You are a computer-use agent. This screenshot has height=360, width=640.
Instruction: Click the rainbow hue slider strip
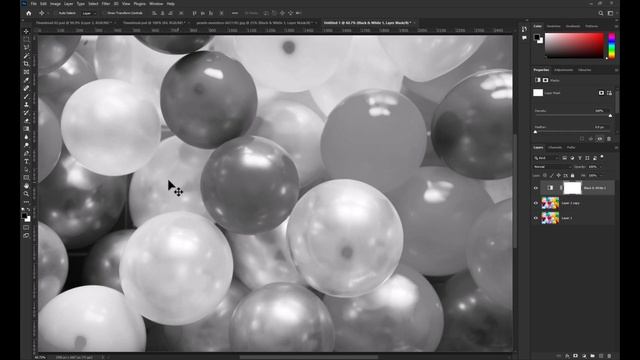coord(611,45)
